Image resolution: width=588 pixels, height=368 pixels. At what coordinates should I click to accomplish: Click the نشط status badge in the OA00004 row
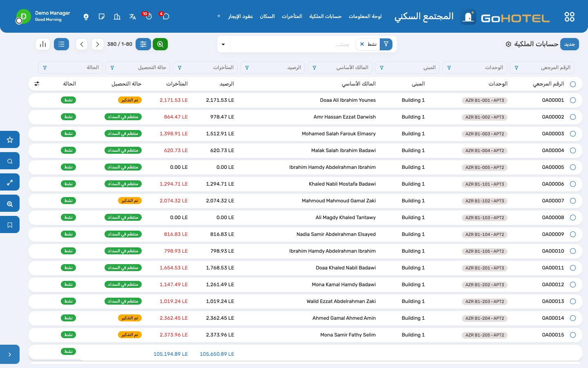click(69, 150)
